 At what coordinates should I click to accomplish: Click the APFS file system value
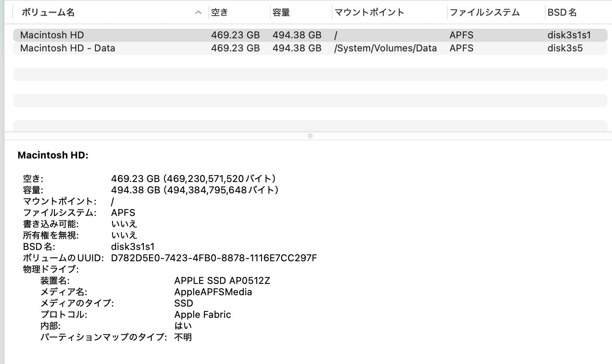click(x=122, y=212)
